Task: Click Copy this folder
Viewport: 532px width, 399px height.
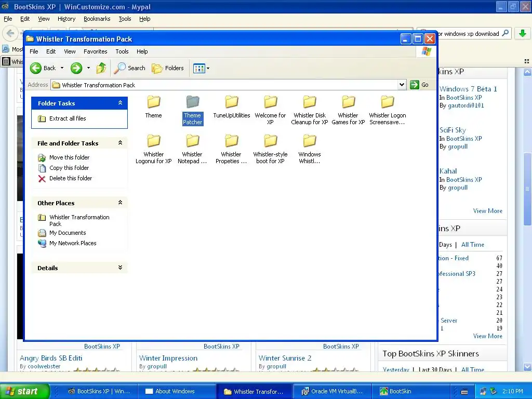Action: pos(63,168)
